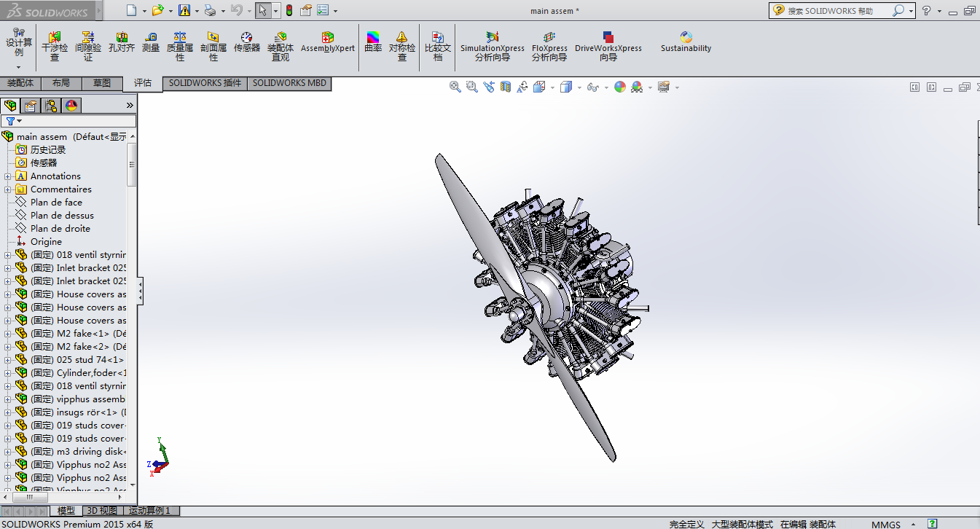Click the 测量 measure tool
This screenshot has width=980, height=529.
[x=151, y=42]
